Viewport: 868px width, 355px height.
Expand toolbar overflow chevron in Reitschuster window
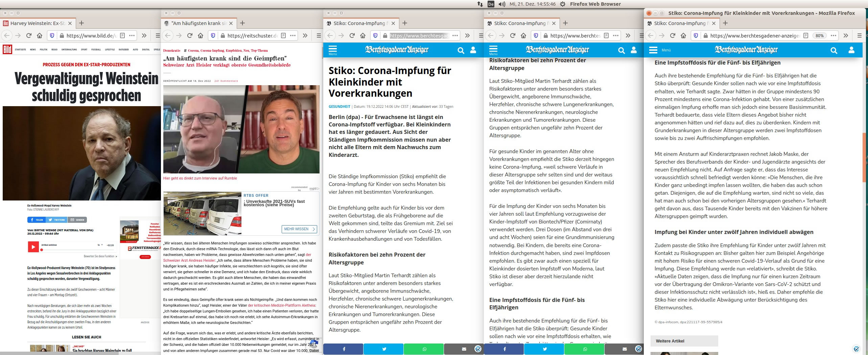pyautogui.click(x=305, y=35)
